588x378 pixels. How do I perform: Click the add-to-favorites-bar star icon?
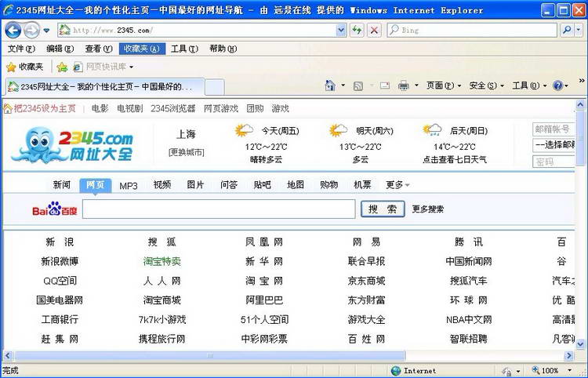(62, 67)
